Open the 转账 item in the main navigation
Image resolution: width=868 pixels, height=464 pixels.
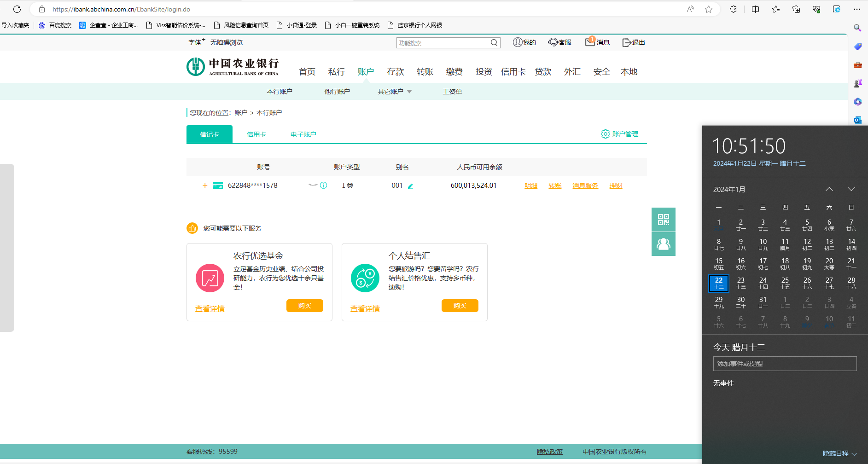click(425, 72)
